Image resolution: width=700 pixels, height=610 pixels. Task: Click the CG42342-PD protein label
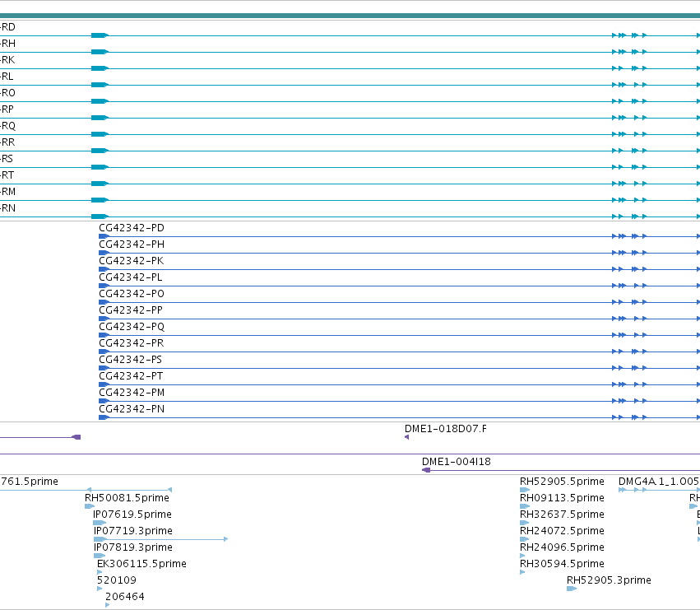(x=132, y=228)
